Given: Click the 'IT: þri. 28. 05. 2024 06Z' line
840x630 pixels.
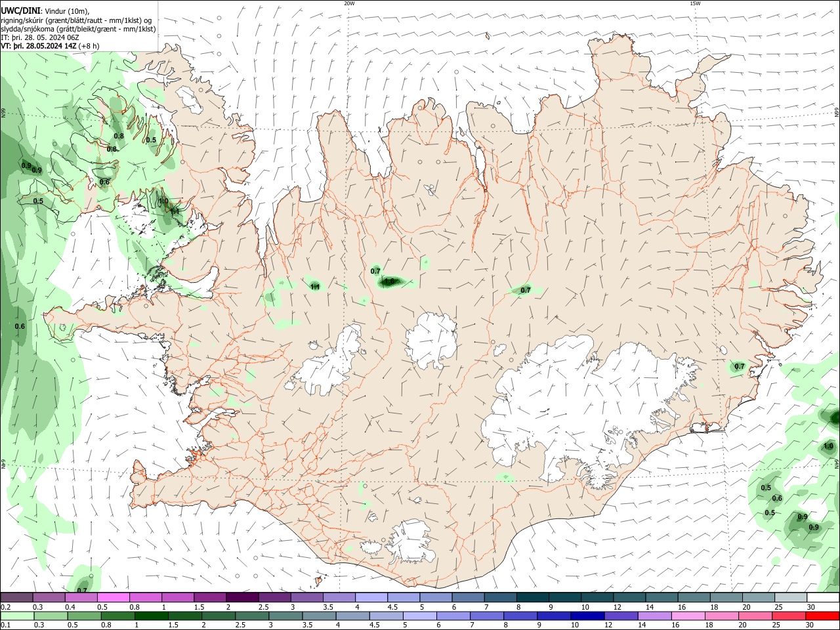Looking at the screenshot, I should pos(40,37).
